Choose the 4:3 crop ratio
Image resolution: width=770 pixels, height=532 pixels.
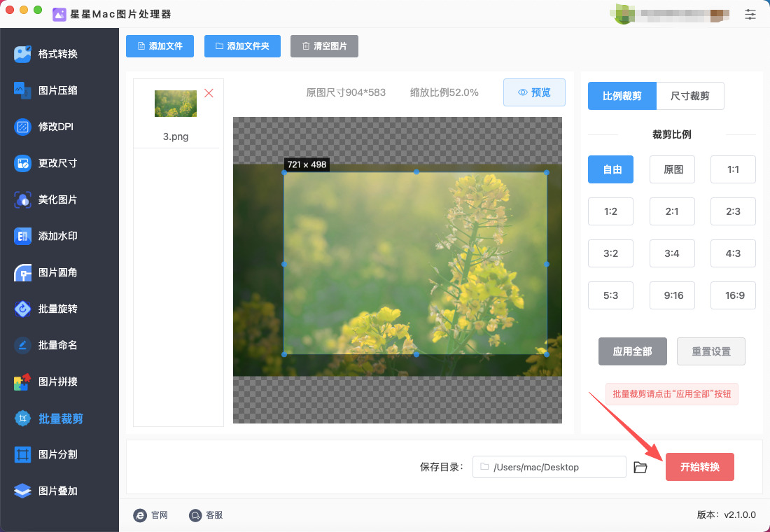point(733,253)
